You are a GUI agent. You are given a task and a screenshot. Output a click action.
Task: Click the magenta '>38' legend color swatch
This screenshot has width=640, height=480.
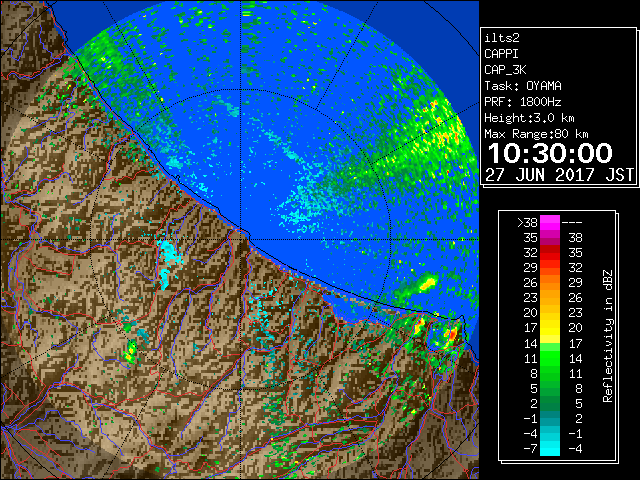(x=550, y=222)
